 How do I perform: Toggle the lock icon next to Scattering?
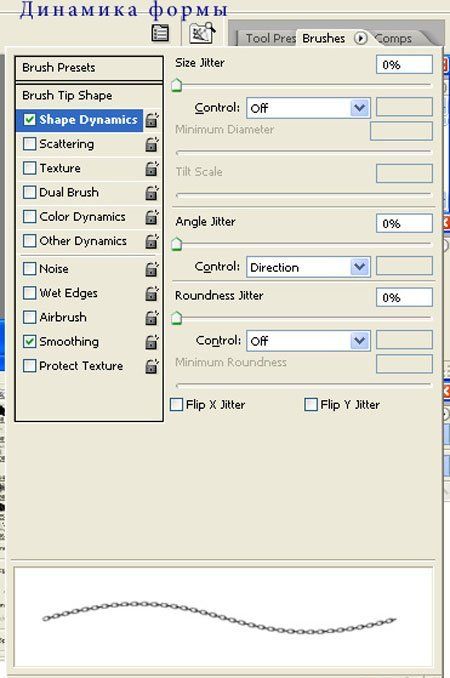click(x=151, y=144)
